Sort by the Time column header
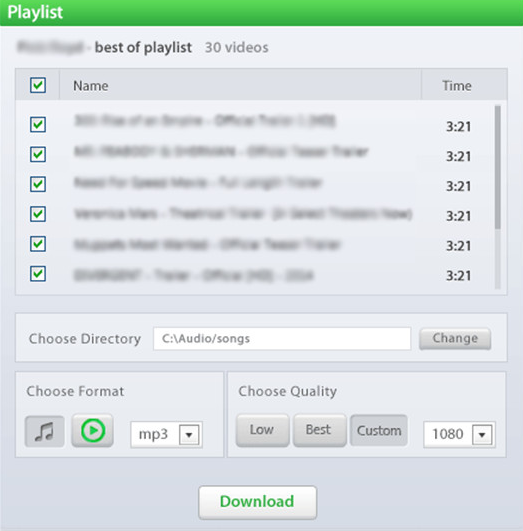The image size is (523, 531). coord(457,86)
